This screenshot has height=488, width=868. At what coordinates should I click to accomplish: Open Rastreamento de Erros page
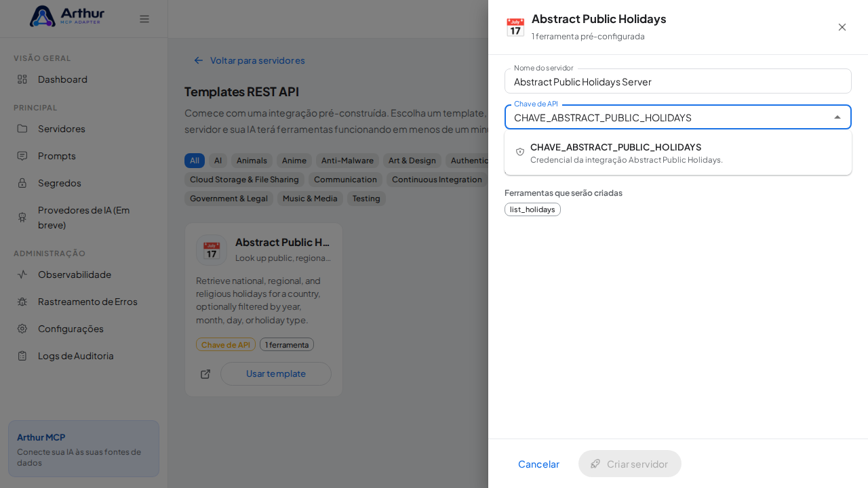coord(84,302)
